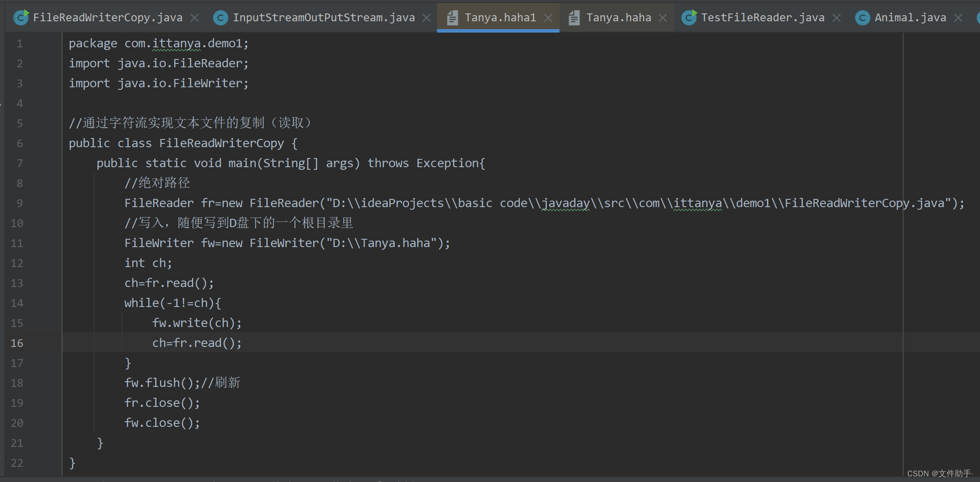Click 'fw.close();' statement
980x482 pixels.
(162, 423)
